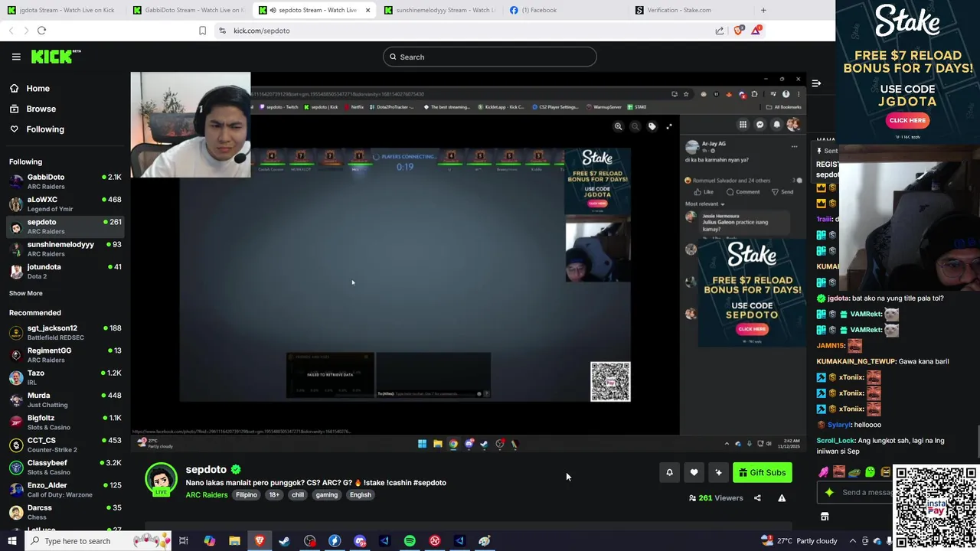This screenshot has height=551, width=980.
Task: Open sunshinemelodyyy channel in sidebar
Action: pos(65,249)
